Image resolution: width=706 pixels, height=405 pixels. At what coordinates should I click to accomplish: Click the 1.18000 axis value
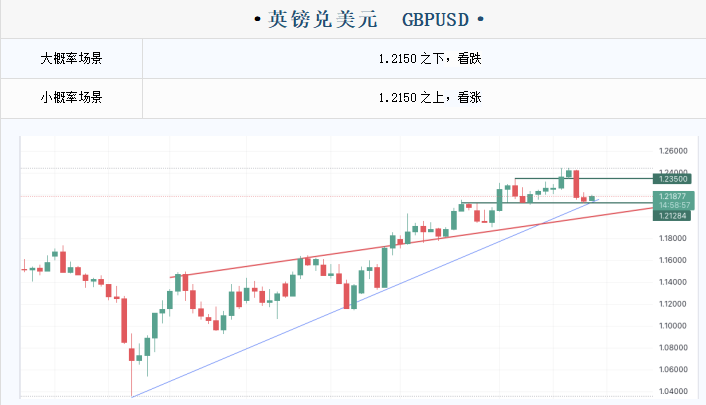[673, 238]
